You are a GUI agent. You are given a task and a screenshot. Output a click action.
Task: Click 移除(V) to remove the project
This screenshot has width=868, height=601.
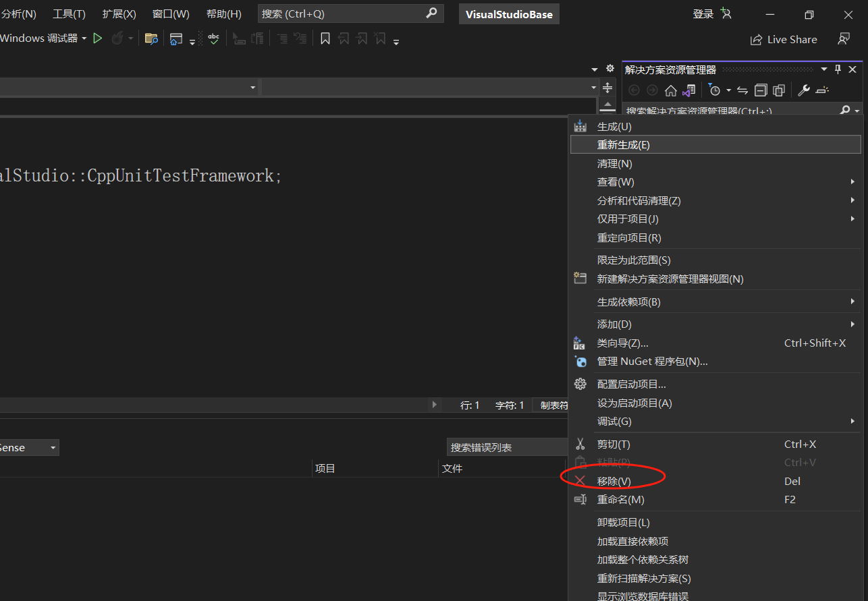715,481
